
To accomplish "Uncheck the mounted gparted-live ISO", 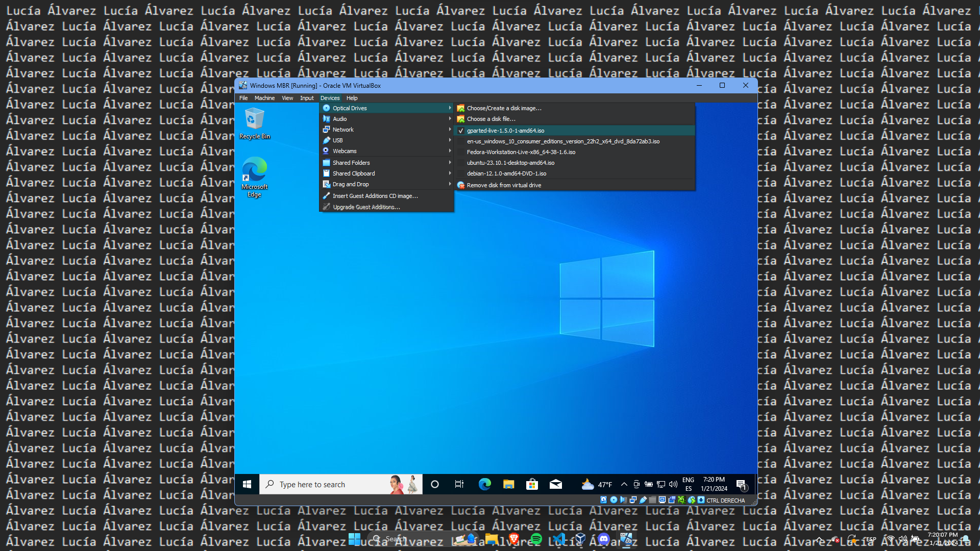I will click(505, 131).
